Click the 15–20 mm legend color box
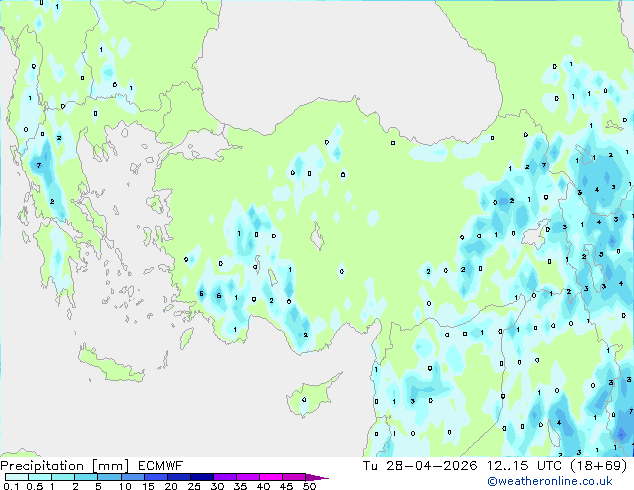This screenshot has height=490, width=634. pos(156,477)
